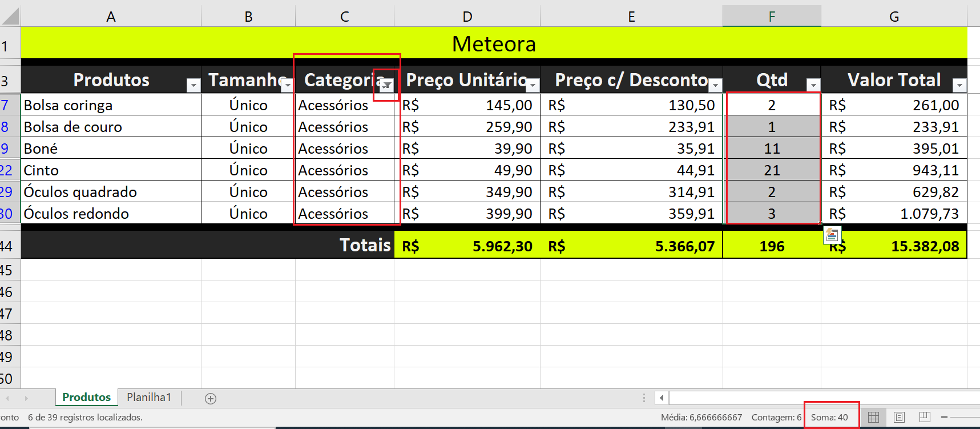Click Contagem: 6 in status bar
Image resolution: width=980 pixels, height=429 pixels.
pos(776,418)
